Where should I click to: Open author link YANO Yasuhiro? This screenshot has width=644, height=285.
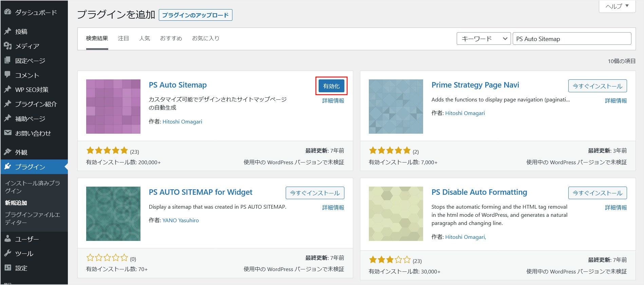pos(181,220)
